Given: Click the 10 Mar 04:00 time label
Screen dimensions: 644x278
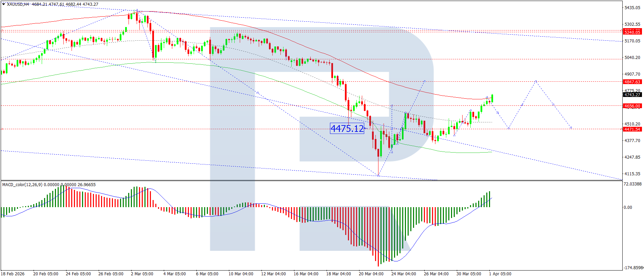Looking at the screenshot, I should [241, 274].
